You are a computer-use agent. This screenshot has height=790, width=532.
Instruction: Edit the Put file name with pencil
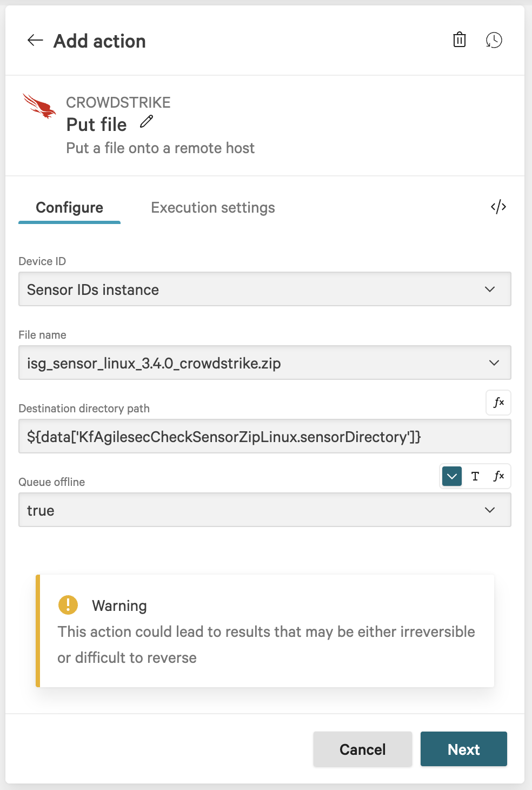point(147,122)
